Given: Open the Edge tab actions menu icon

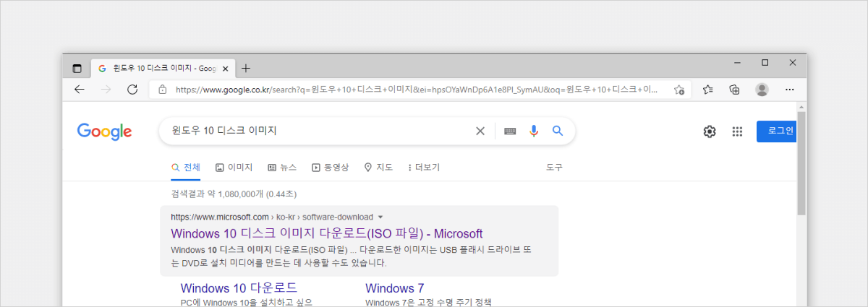Looking at the screenshot, I should (x=77, y=69).
